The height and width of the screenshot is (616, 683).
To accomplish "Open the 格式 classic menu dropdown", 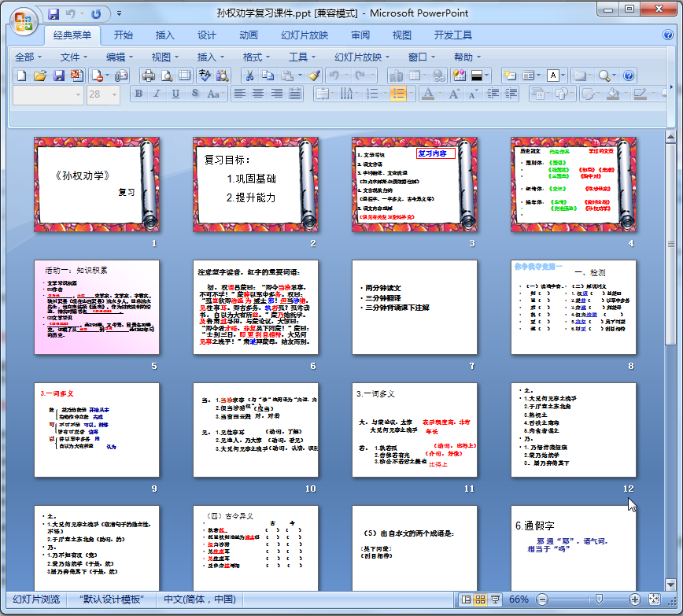I will click(x=257, y=57).
